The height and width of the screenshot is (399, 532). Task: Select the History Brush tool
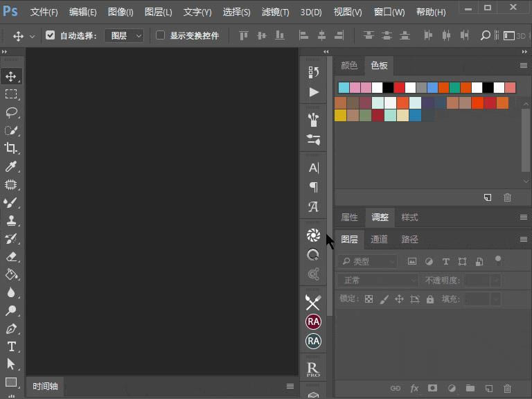(11, 238)
